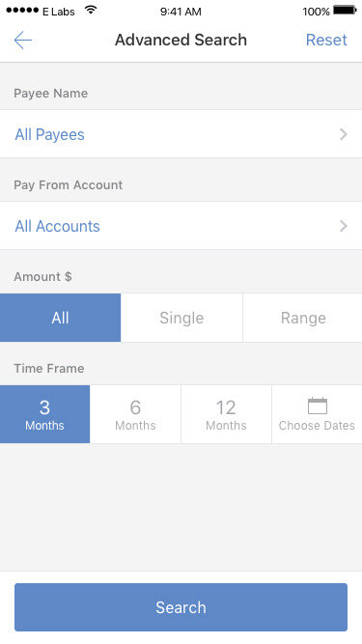Tap the Reset link

pos(326,40)
